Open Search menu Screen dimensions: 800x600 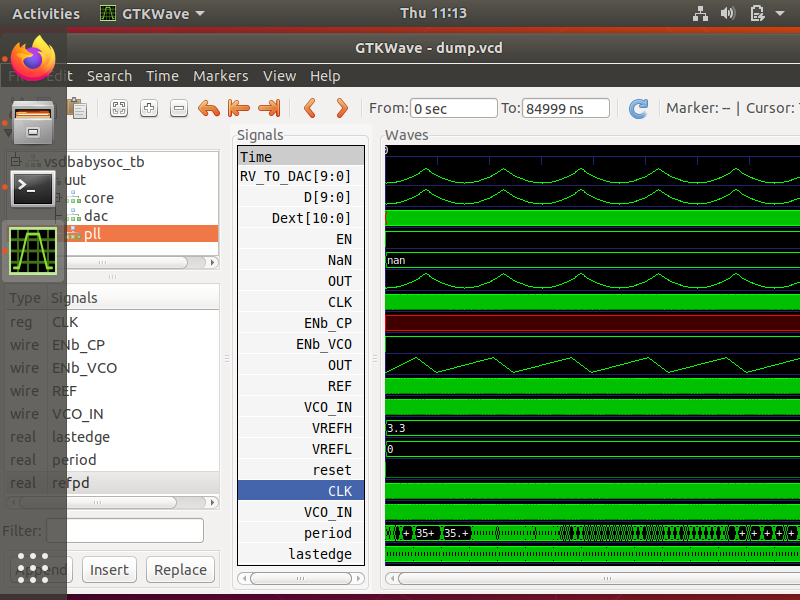click(x=109, y=76)
